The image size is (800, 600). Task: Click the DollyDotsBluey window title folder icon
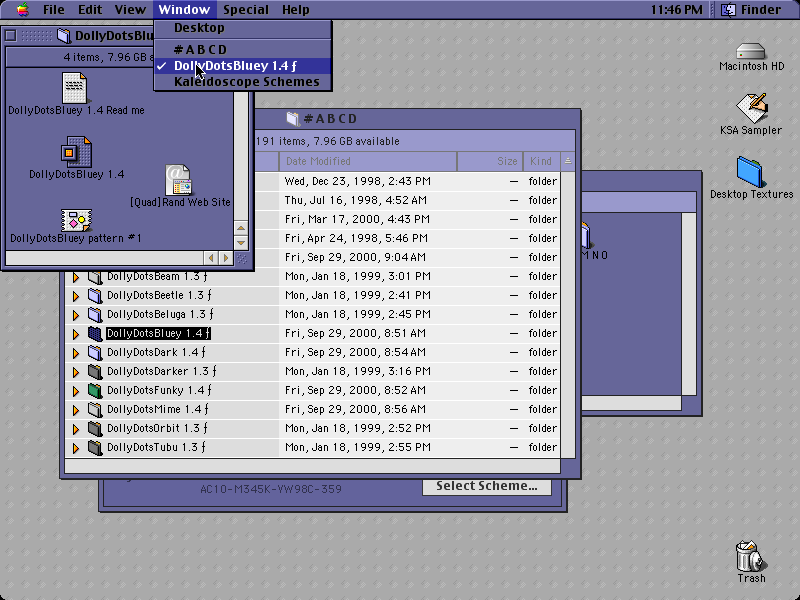point(64,35)
